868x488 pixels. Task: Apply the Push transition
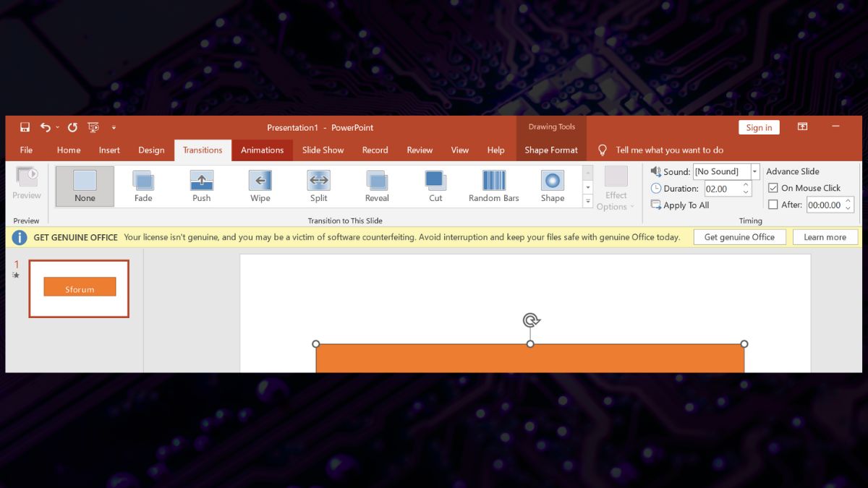pyautogui.click(x=202, y=187)
